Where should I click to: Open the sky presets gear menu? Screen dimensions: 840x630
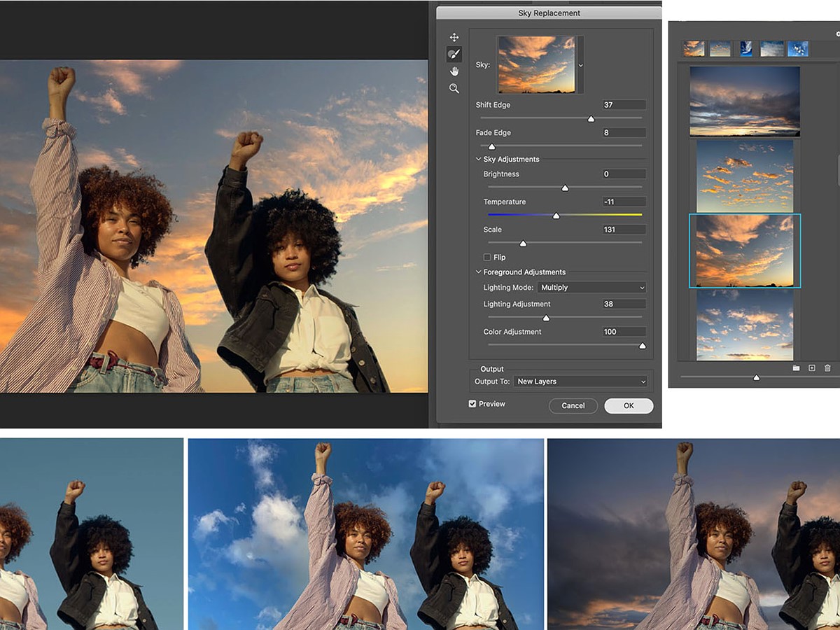pyautogui.click(x=838, y=34)
